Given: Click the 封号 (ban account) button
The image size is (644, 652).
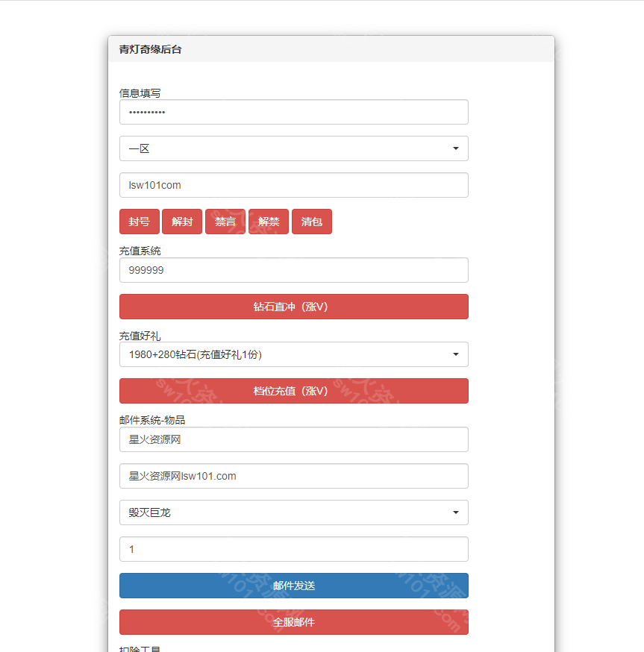Looking at the screenshot, I should point(139,221).
